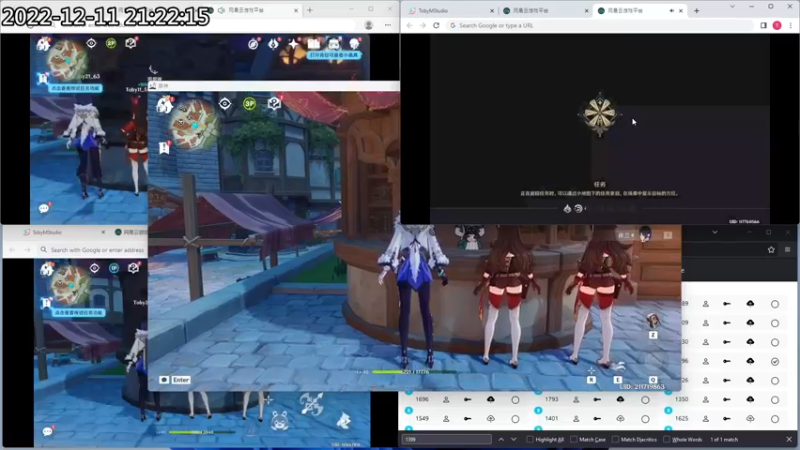The height and width of the screenshot is (450, 800).
Task: Click the eye icon in the top-left game window
Action: tap(91, 43)
